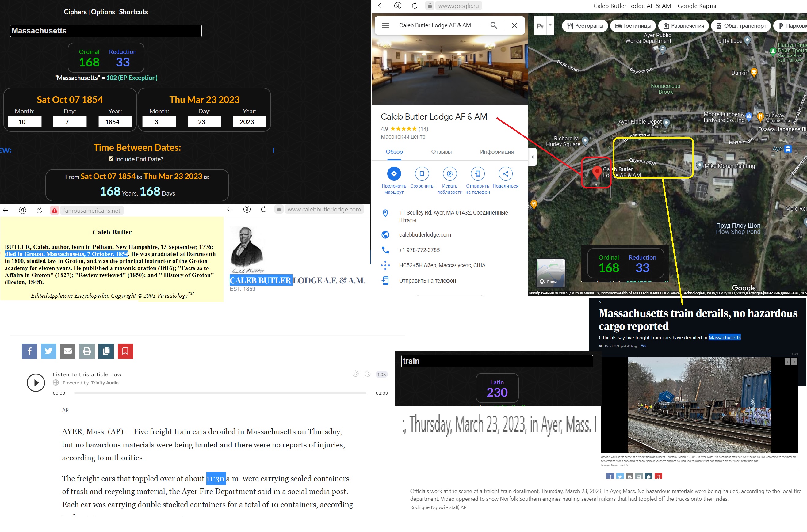Email the article using large envelope icon
The image size is (807, 532).
tap(68, 351)
